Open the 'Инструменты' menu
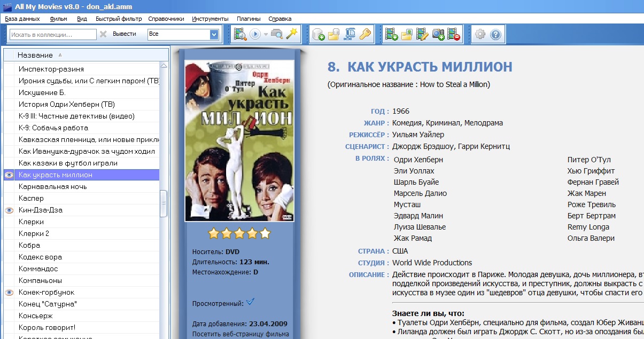Image resolution: width=644 pixels, height=339 pixels. (210, 19)
